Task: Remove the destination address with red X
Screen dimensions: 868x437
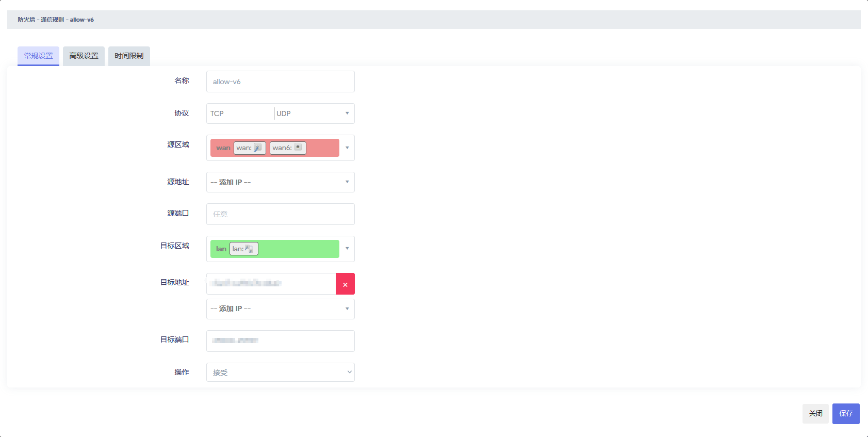Action: [x=345, y=284]
